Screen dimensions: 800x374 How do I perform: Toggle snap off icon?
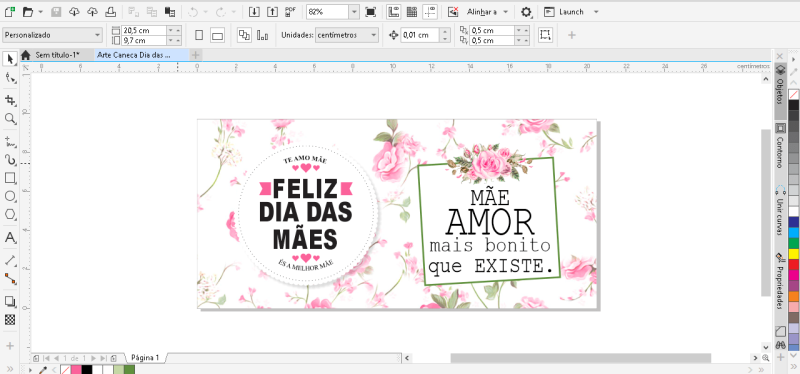(x=452, y=12)
